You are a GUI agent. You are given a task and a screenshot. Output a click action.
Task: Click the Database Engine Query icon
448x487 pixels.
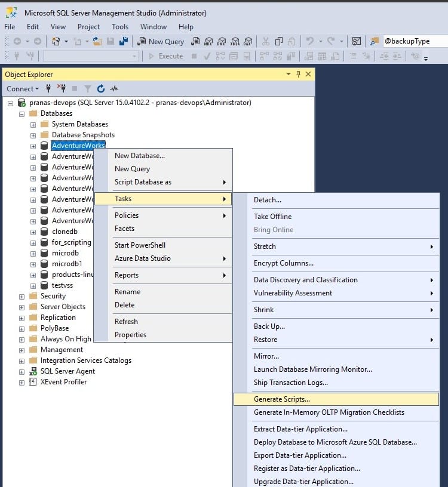[x=195, y=41]
